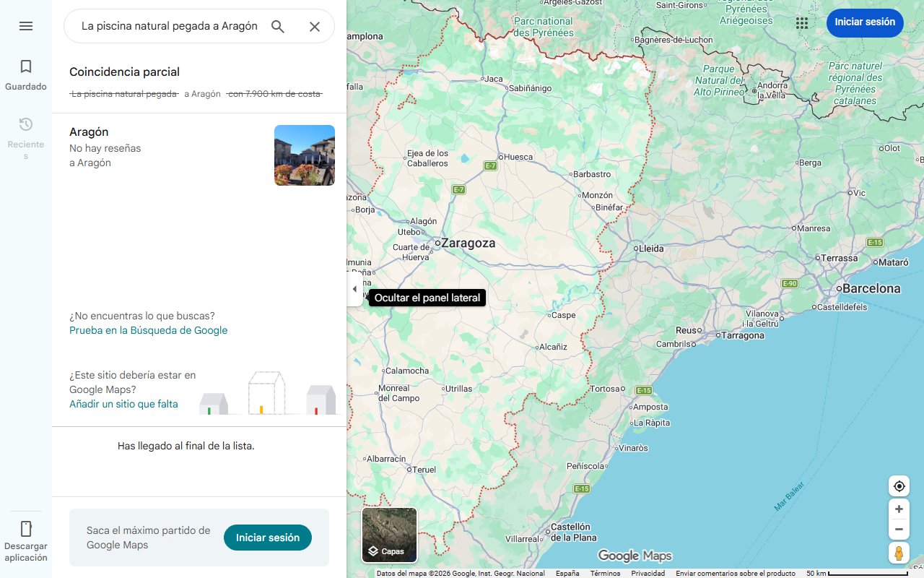Open Añadir un sitio que falta
Image resolution: width=924 pixels, height=578 pixels.
click(123, 404)
